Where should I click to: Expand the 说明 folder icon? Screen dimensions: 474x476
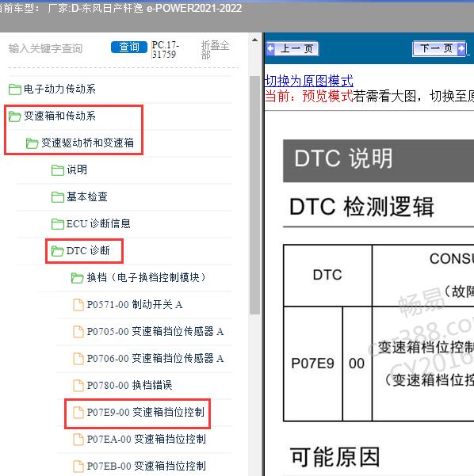(57, 170)
